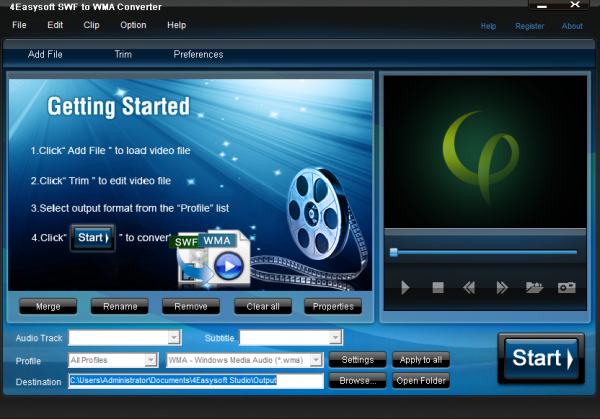Click the SWF to WMA conversion icon
Viewport: 600px width, 419px height.
pos(212,259)
